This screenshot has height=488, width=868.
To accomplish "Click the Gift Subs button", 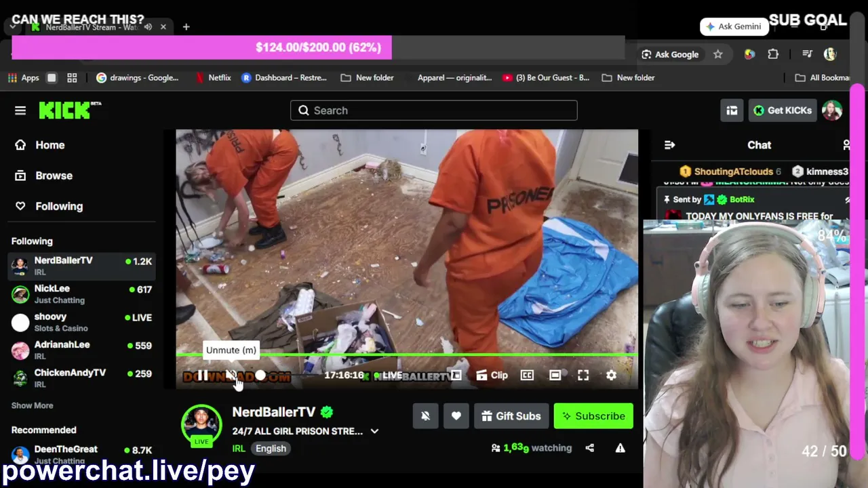I will [511, 416].
